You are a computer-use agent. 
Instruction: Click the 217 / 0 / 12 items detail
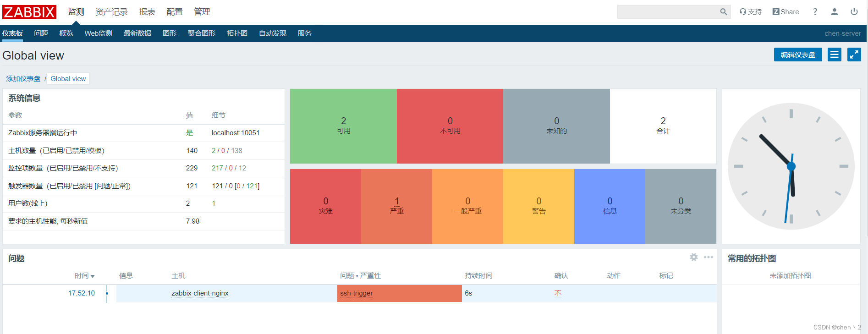click(229, 168)
